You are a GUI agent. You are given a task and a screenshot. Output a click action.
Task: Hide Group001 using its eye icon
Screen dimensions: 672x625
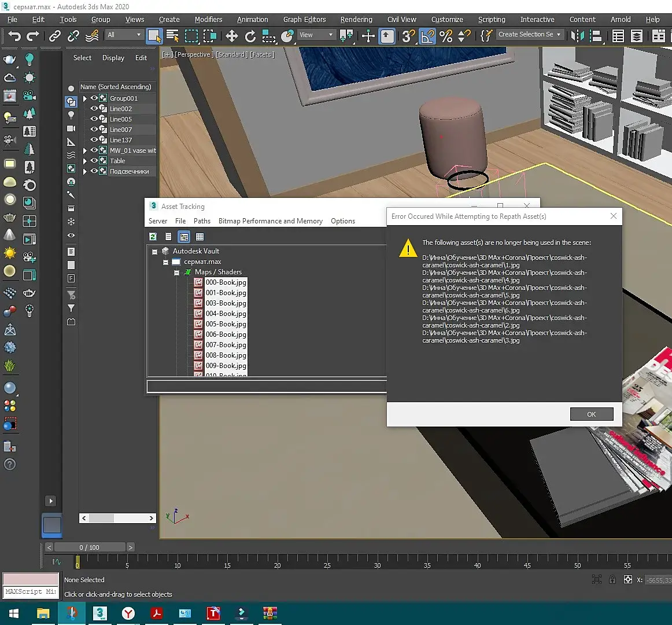[x=94, y=98]
